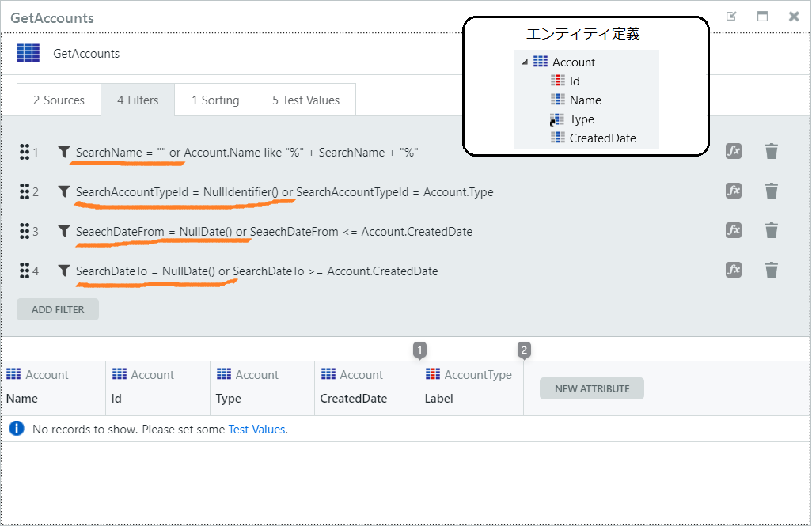Open formula editor for the SearchName filter
Screen dimensions: 812x526
click(733, 151)
